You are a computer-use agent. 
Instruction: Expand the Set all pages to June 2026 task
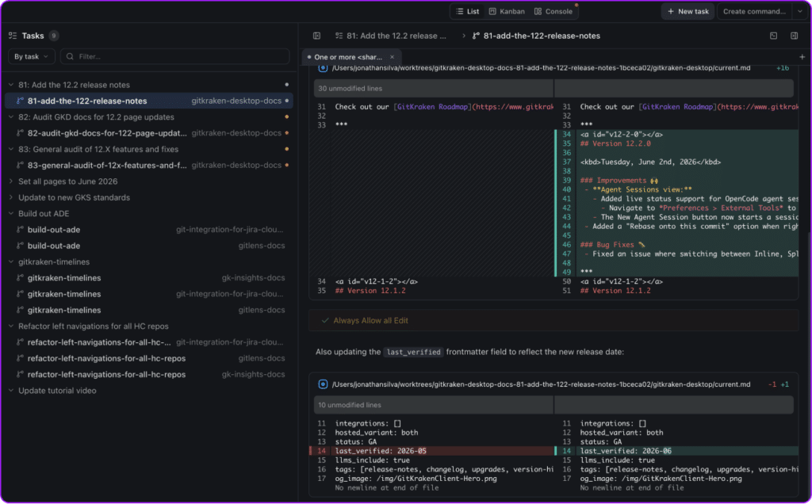(x=11, y=181)
